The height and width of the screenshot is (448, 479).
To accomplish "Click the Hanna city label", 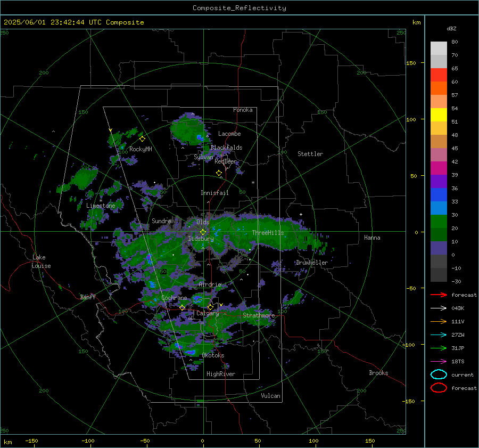I will point(372,238).
